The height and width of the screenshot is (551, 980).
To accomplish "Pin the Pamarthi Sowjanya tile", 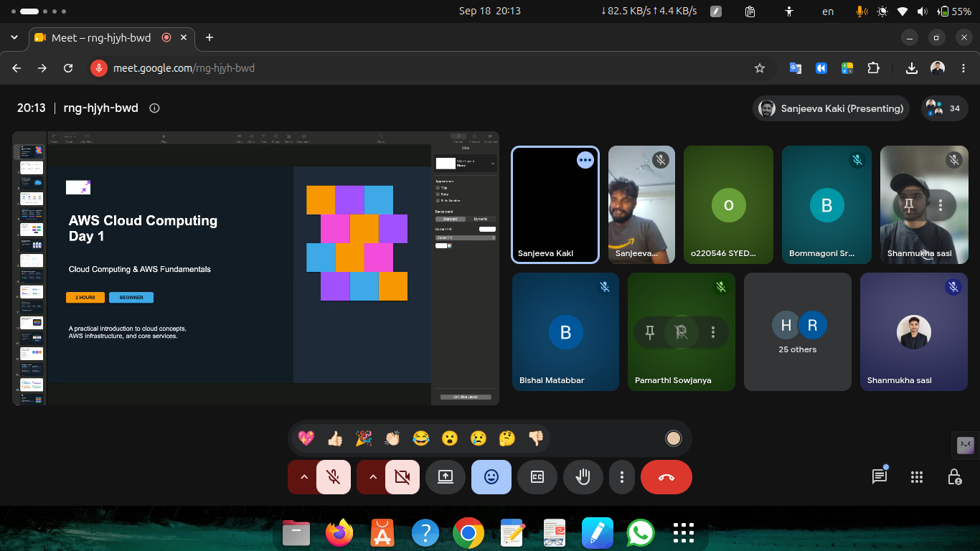I will click(650, 332).
